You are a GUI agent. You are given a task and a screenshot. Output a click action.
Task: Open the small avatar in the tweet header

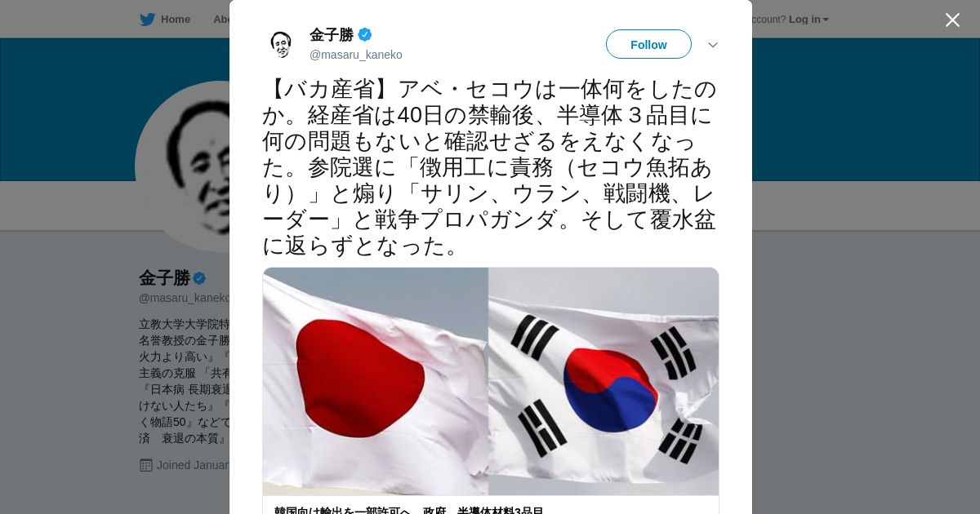pos(281,44)
